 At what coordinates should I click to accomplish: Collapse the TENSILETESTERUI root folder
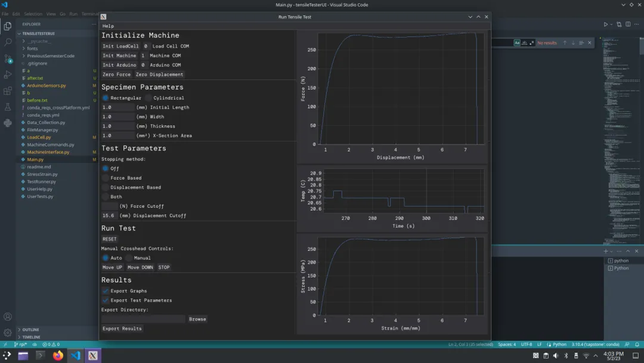pos(19,33)
